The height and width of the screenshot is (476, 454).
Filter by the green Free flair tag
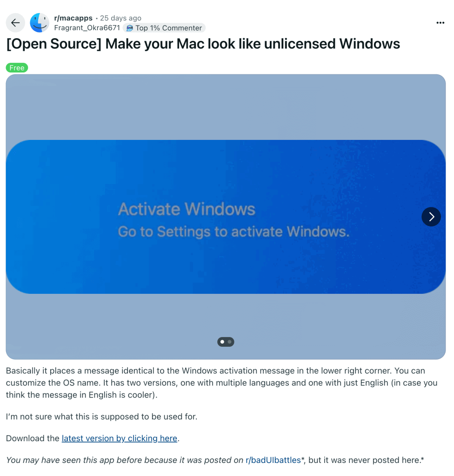[x=17, y=68]
